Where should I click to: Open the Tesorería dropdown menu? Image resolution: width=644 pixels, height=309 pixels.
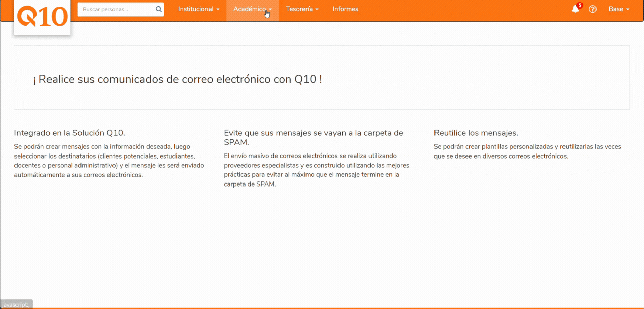302,9
